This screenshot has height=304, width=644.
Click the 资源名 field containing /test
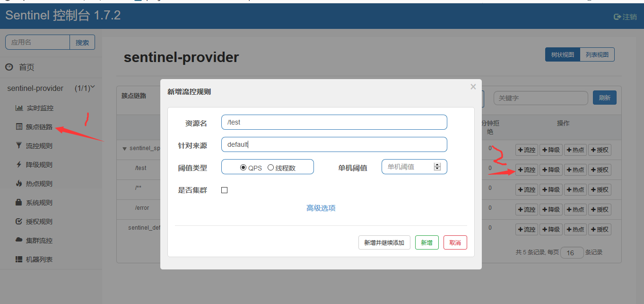pyautogui.click(x=334, y=122)
